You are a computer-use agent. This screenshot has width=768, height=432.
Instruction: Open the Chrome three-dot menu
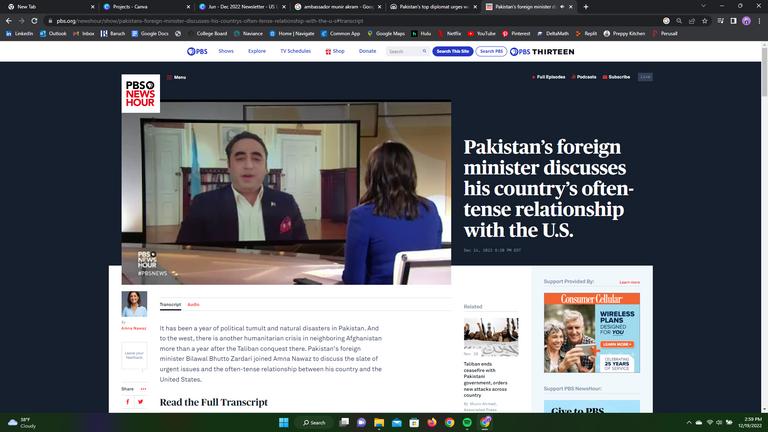coord(760,21)
